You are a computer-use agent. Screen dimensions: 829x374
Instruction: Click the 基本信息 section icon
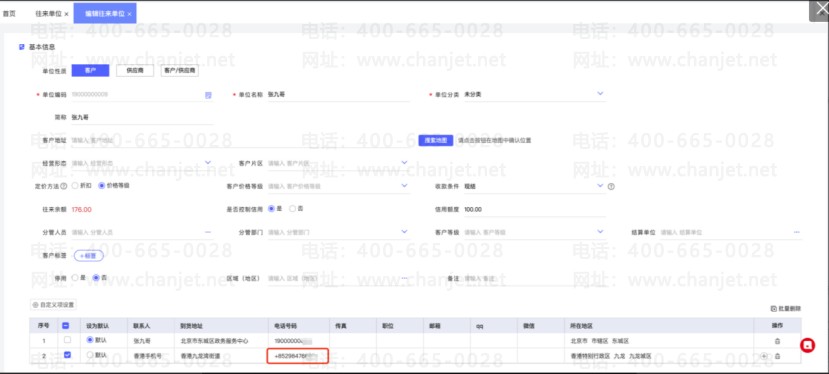click(22, 47)
